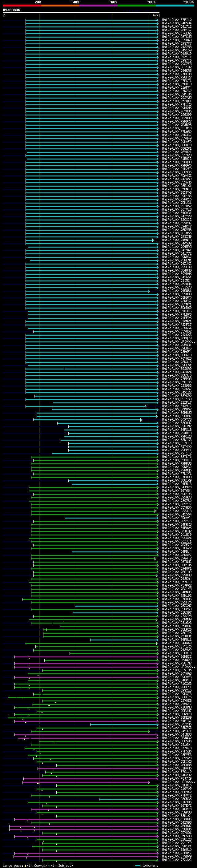Click the alignment bar for UniRef100_B4X9J7
The width and height of the screenshot is (197, 868).
tap(86, 406)
